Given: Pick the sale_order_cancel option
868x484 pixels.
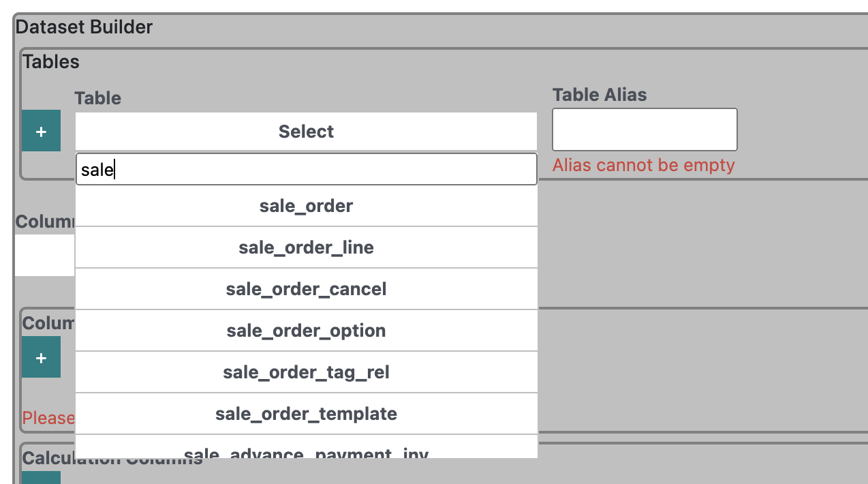Looking at the screenshot, I should coord(306,289).
